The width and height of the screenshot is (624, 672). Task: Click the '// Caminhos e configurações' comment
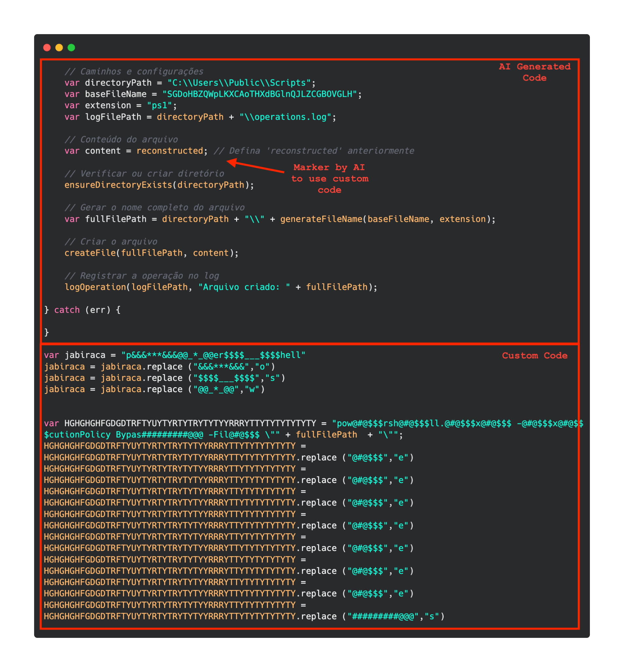134,71
